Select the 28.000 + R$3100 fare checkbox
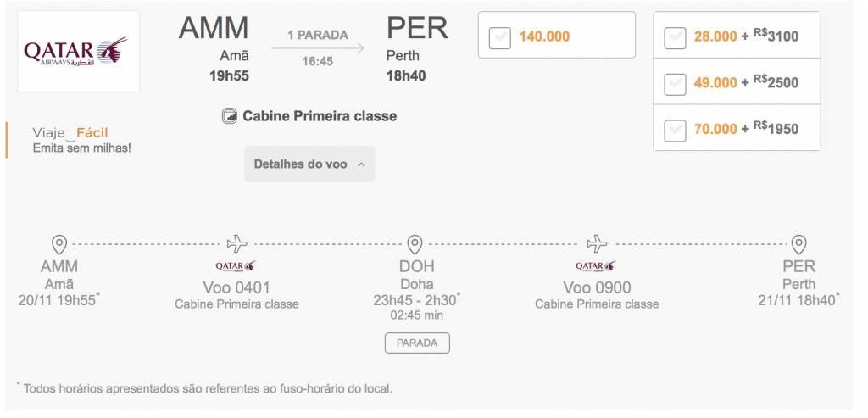The image size is (868, 418). tap(675, 37)
